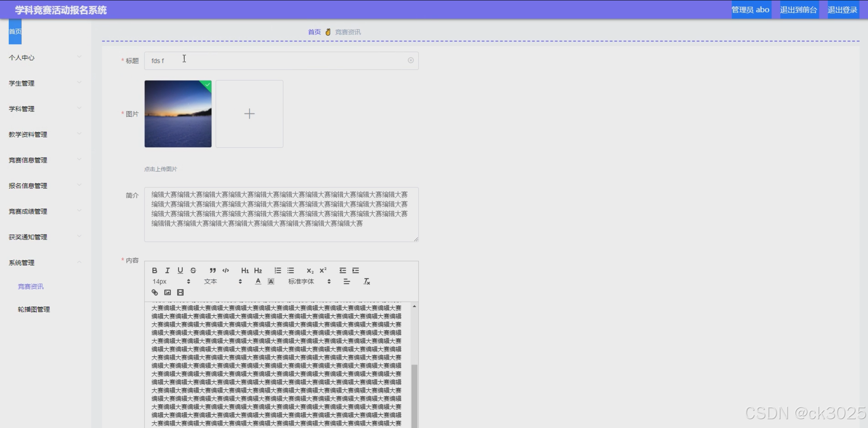868x428 pixels.
Task: Insert a hyperlink via link icon
Action: 154,292
